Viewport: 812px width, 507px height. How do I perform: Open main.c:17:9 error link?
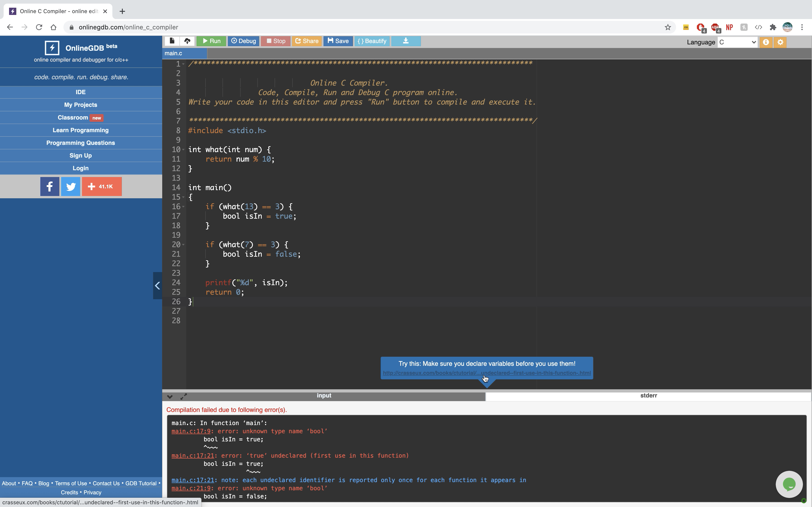191,431
